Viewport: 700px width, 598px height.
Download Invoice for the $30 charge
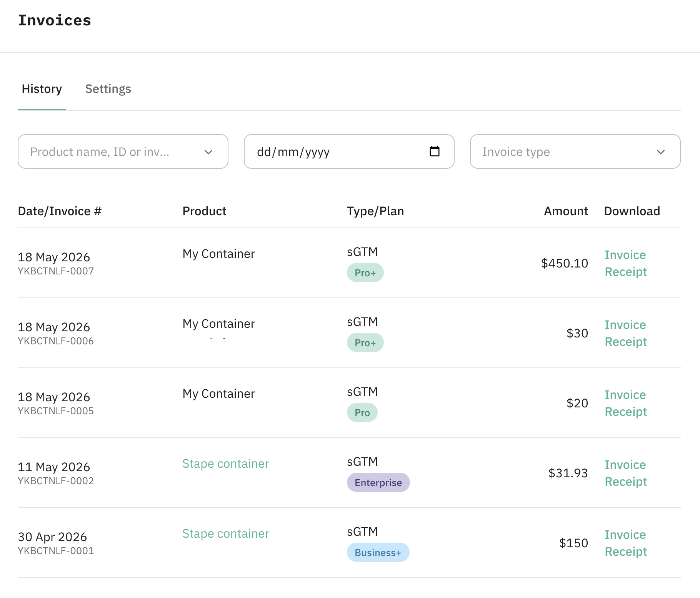[x=625, y=325]
